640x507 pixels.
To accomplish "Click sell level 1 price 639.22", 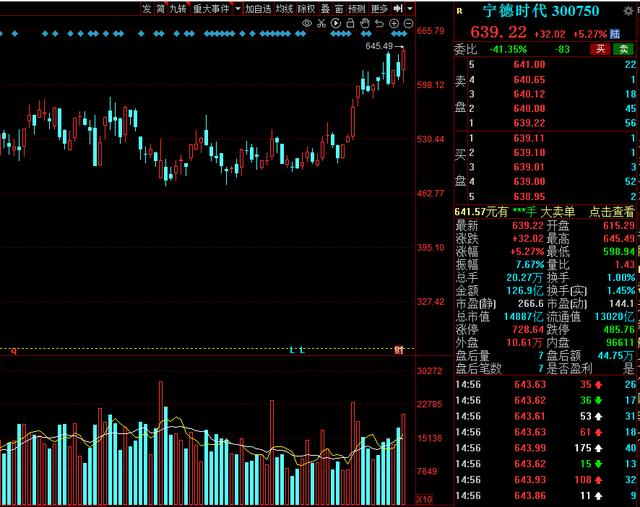I will pyautogui.click(x=529, y=123).
